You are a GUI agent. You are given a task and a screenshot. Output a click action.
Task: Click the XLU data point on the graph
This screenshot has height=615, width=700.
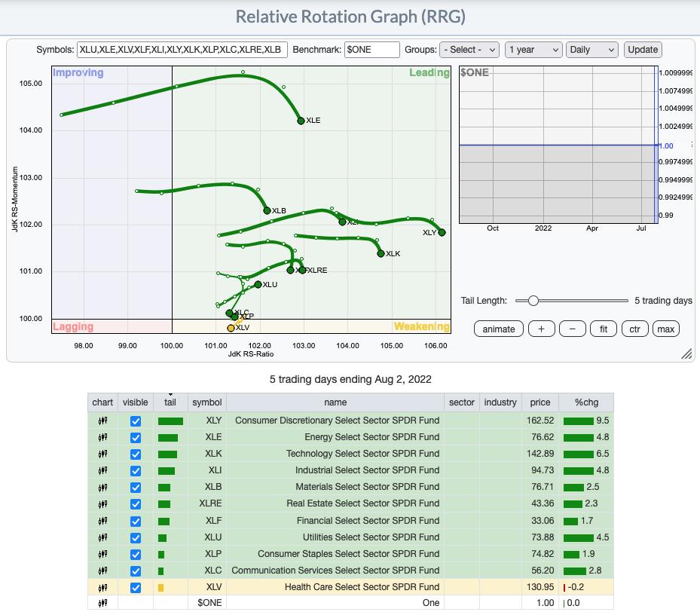point(258,284)
